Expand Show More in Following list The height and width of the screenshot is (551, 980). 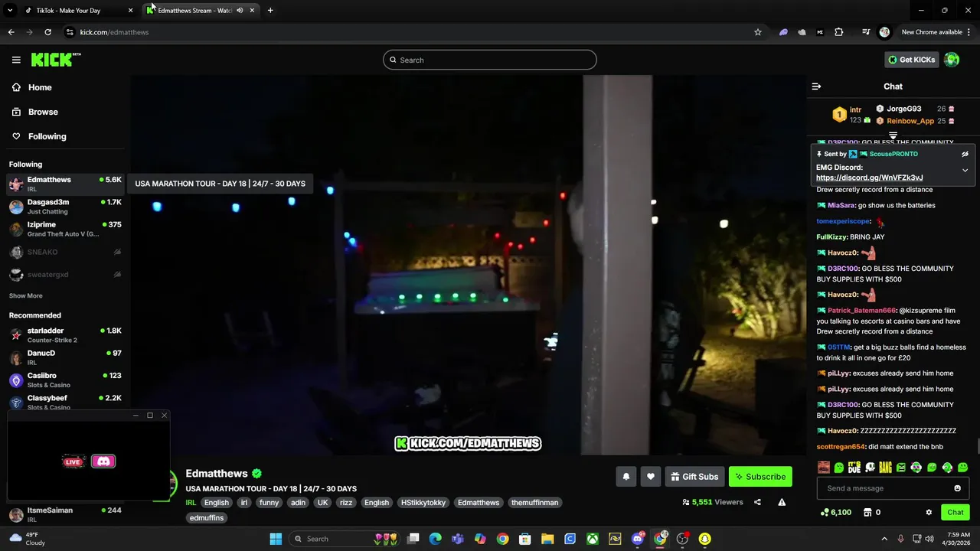26,295
